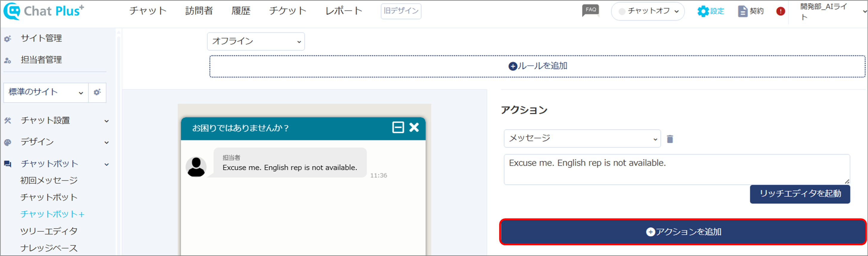Click the chat preview message bubble
868x256 pixels.
click(290, 163)
